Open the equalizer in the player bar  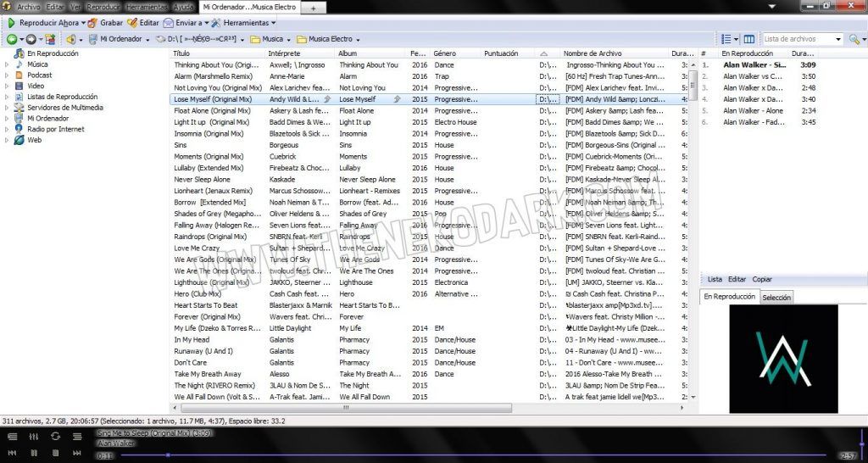34,436
